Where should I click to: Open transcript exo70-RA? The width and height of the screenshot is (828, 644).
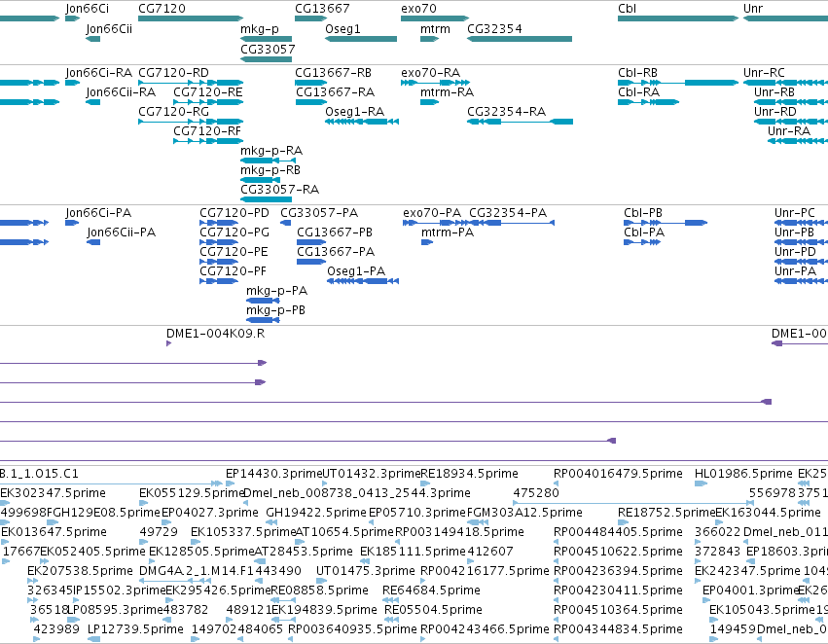pyautogui.click(x=435, y=83)
